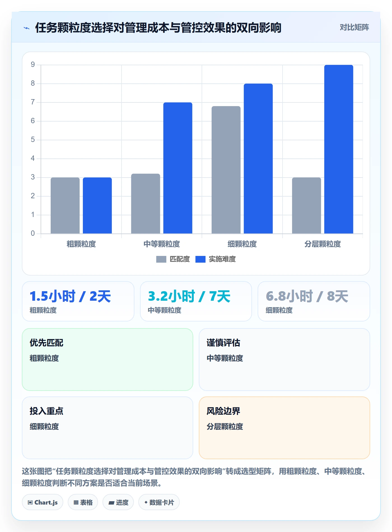Screen dimensions: 392x532
Task: Open the green 优先匹配 matrix card
Action: point(108,360)
